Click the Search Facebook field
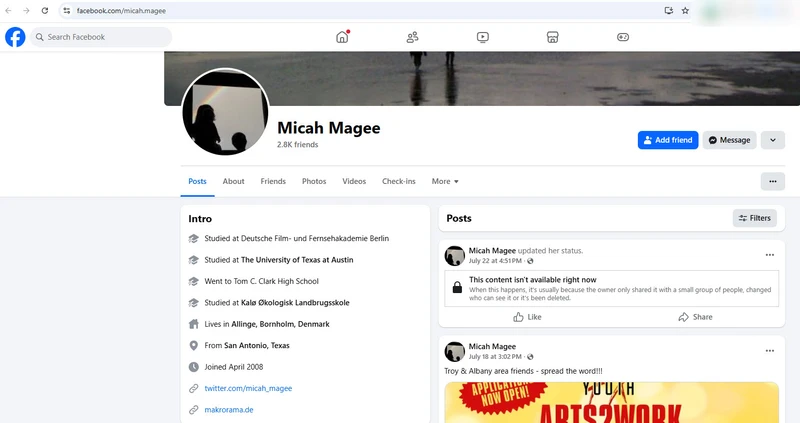800x423 pixels. click(101, 37)
